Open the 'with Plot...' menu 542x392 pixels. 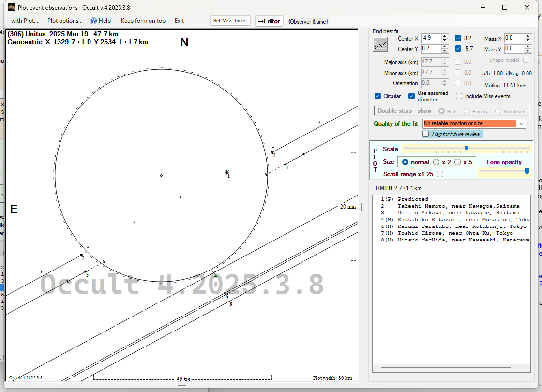24,21
